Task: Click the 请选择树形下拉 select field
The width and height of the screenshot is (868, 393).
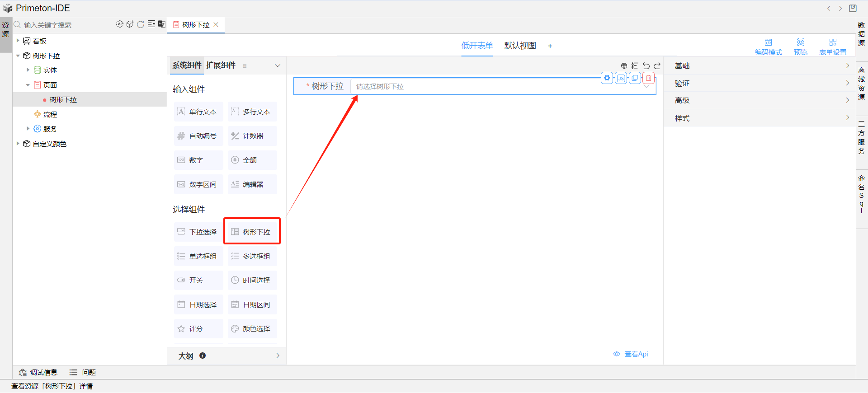Action: coord(497,86)
